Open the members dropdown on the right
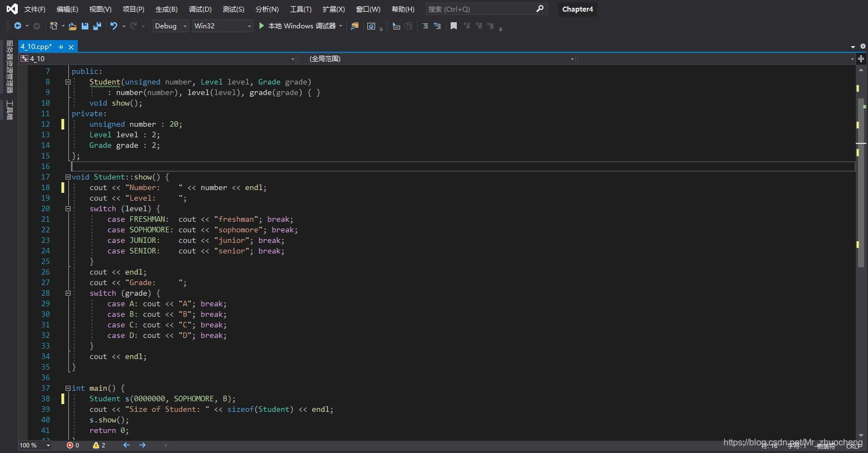The width and height of the screenshot is (868, 453). pos(716,58)
